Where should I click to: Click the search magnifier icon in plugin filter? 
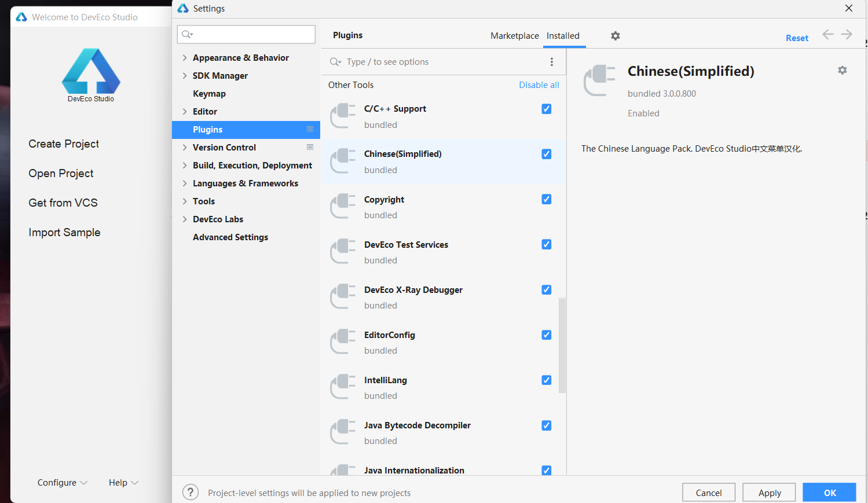335,62
